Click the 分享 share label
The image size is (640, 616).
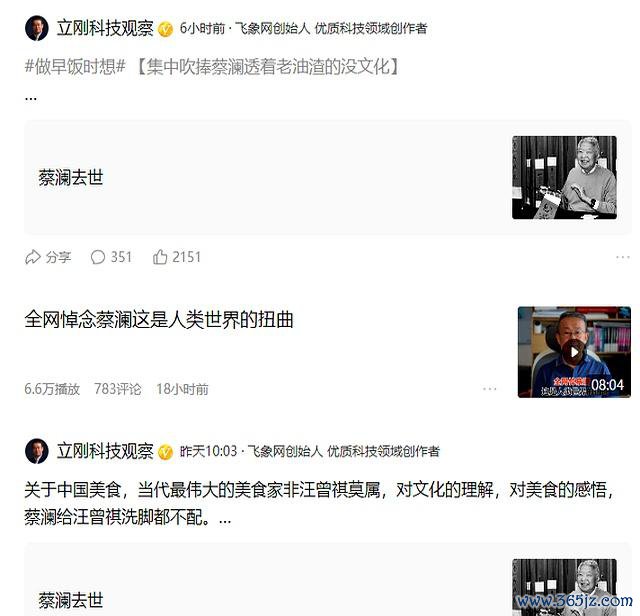click(x=58, y=257)
